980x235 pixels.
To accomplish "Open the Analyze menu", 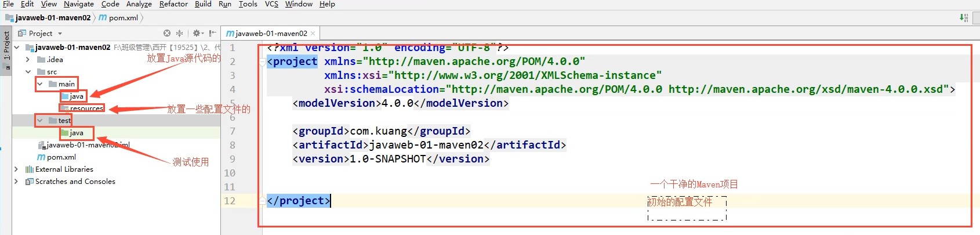I will (139, 4).
